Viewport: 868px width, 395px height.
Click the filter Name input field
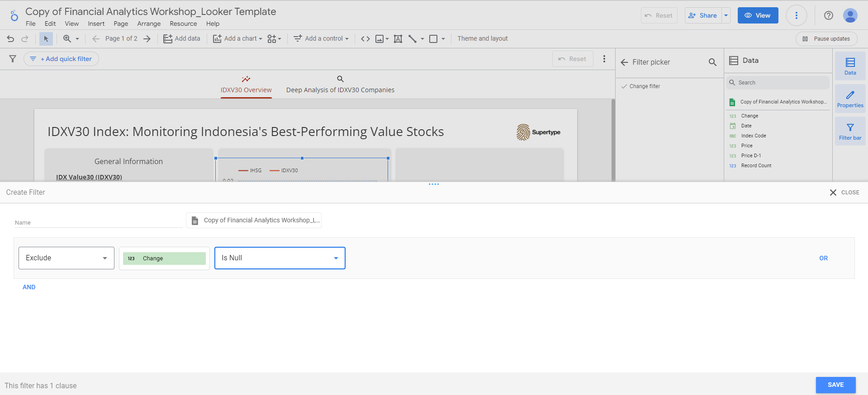coord(98,222)
